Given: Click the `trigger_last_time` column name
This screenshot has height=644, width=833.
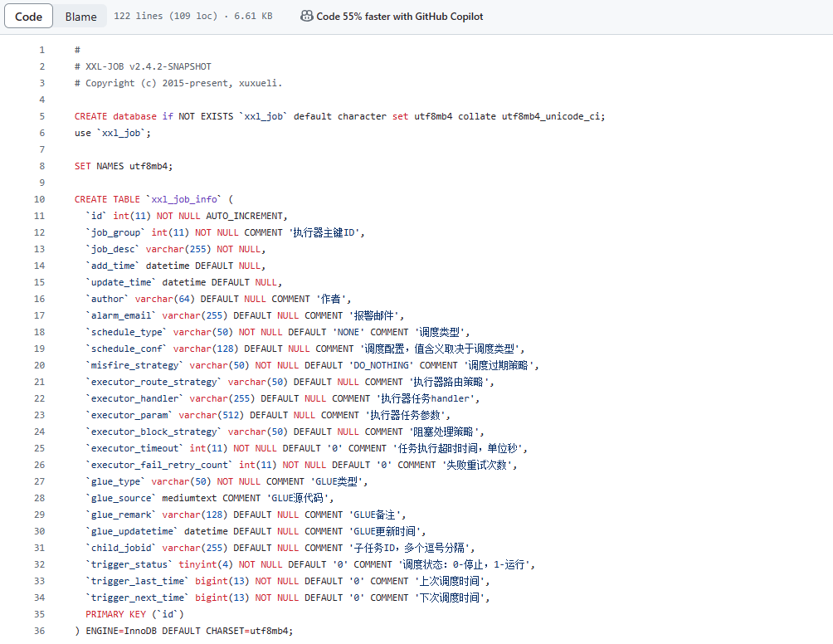Looking at the screenshot, I should [137, 581].
